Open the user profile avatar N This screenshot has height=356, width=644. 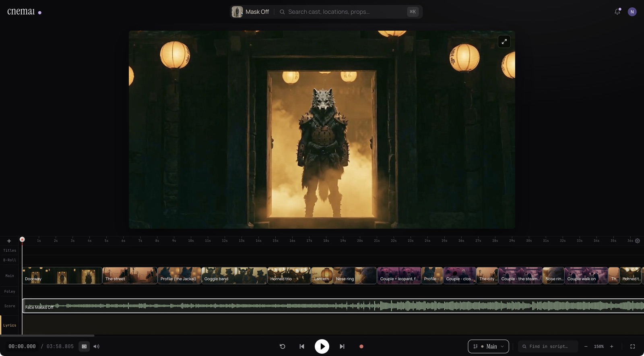click(x=632, y=12)
